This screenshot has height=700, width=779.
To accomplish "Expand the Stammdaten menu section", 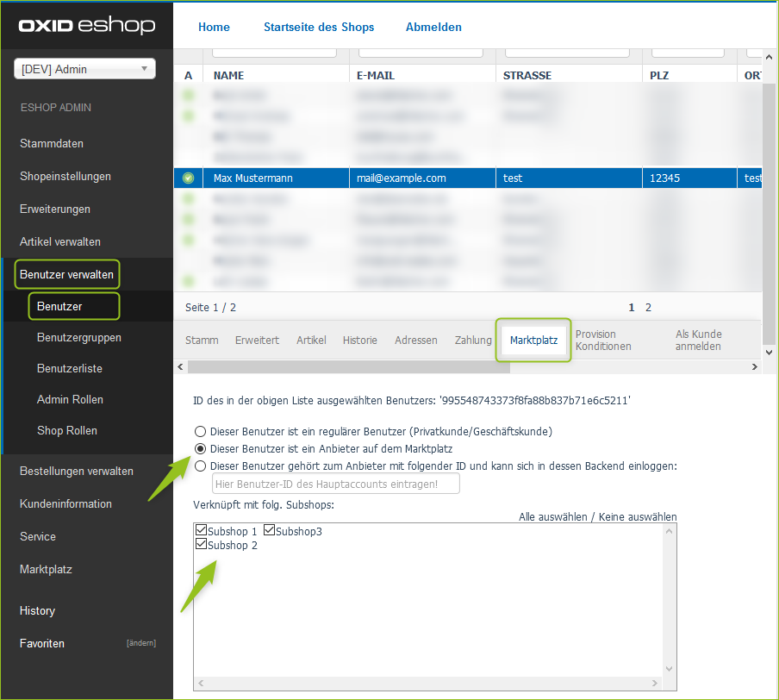I will [52, 144].
